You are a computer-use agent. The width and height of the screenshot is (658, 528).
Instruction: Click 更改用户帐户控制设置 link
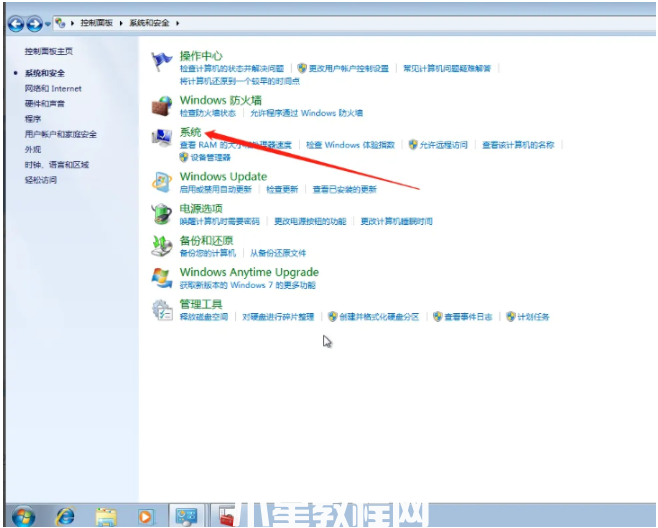coord(349,68)
